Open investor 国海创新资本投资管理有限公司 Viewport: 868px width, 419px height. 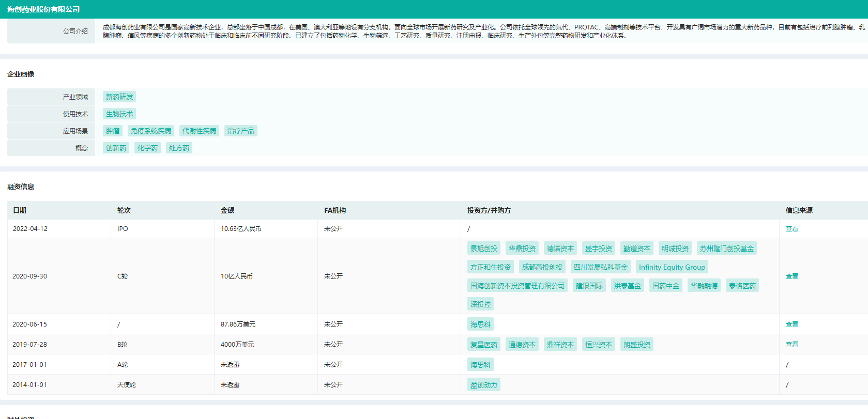tap(517, 286)
